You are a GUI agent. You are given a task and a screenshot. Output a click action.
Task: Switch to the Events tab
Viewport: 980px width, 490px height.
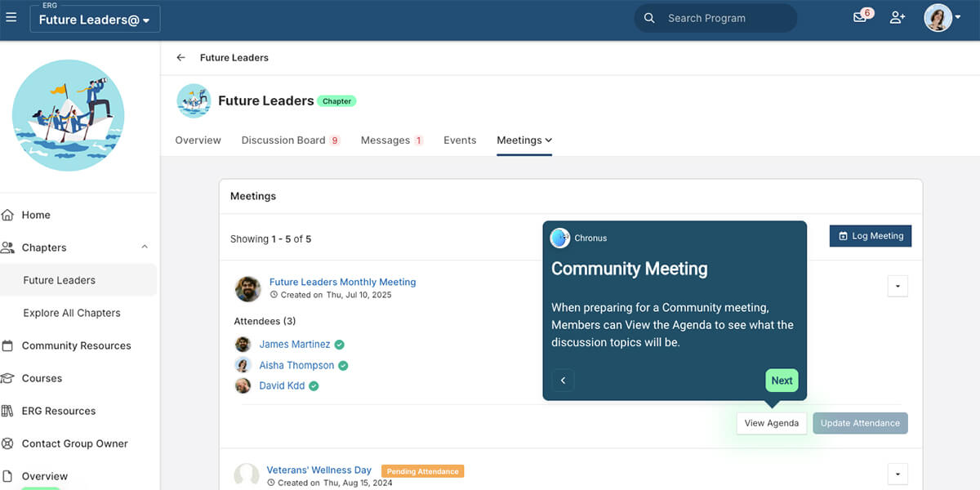click(x=459, y=140)
